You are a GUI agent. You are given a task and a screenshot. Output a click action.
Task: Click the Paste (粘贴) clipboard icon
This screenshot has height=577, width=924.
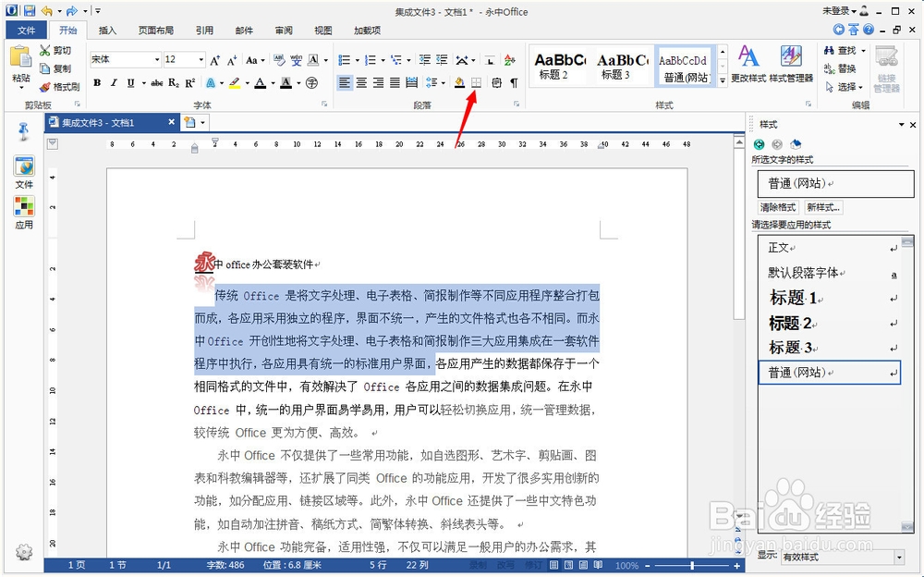pos(20,58)
